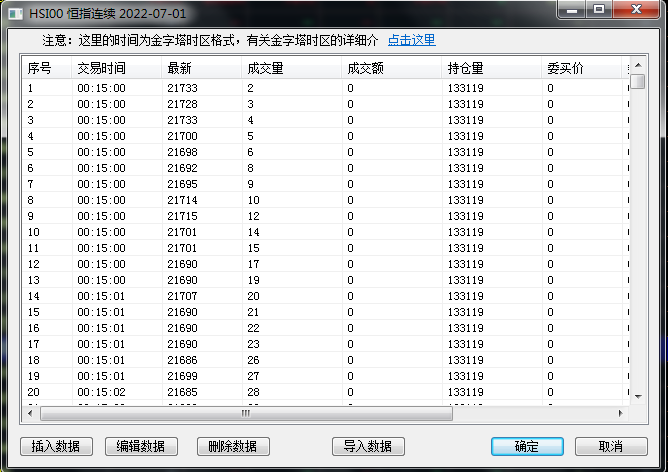Select row 6 price 21692
This screenshot has height=472, width=668.
pos(326,168)
